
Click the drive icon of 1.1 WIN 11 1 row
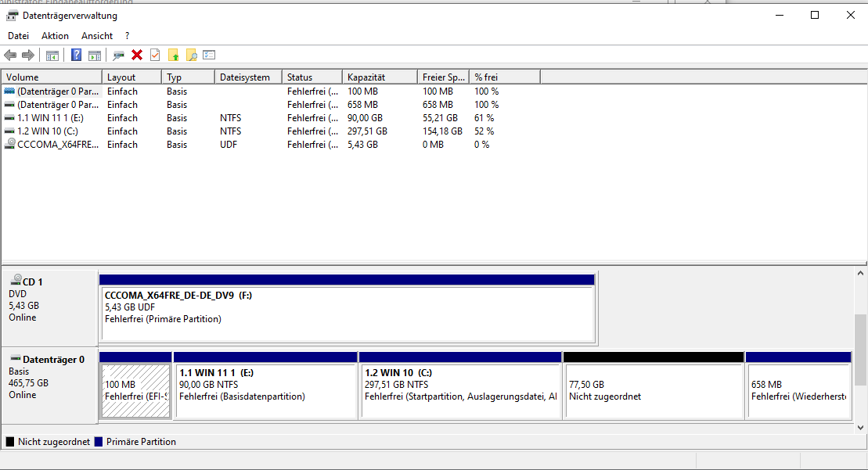click(9, 118)
